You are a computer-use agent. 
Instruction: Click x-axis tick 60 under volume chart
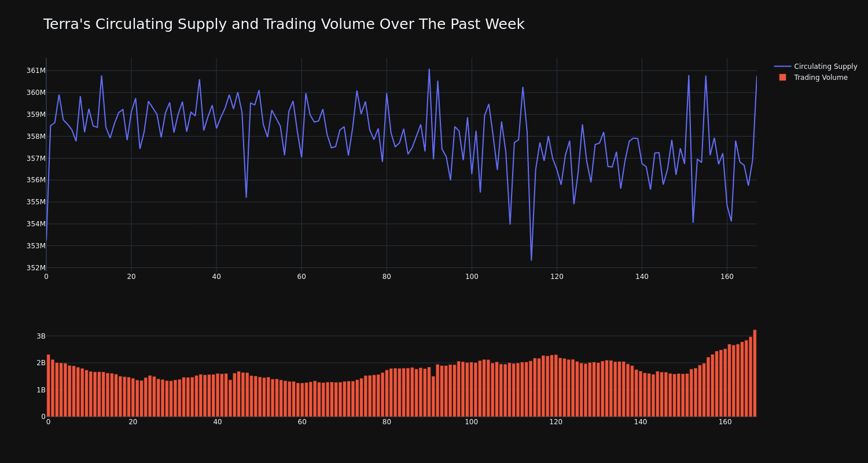click(302, 422)
